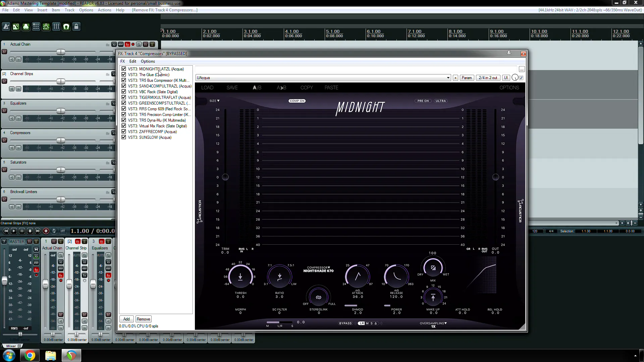Screen dimensions: 644x362
Task: Toggle the metronome toolbar icon
Action: click(x=6, y=26)
